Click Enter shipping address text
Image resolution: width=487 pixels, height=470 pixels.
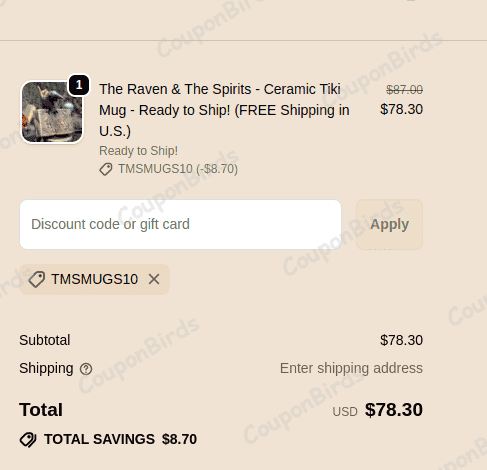(351, 368)
